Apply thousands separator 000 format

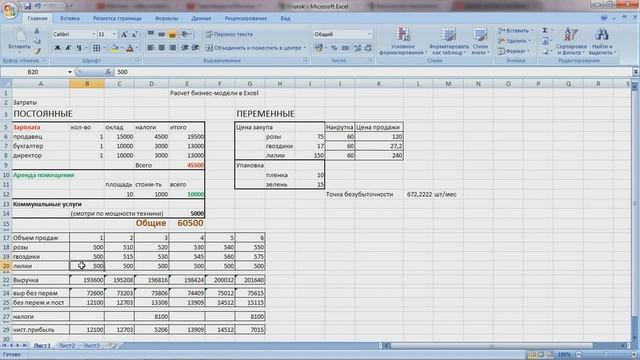click(x=345, y=48)
